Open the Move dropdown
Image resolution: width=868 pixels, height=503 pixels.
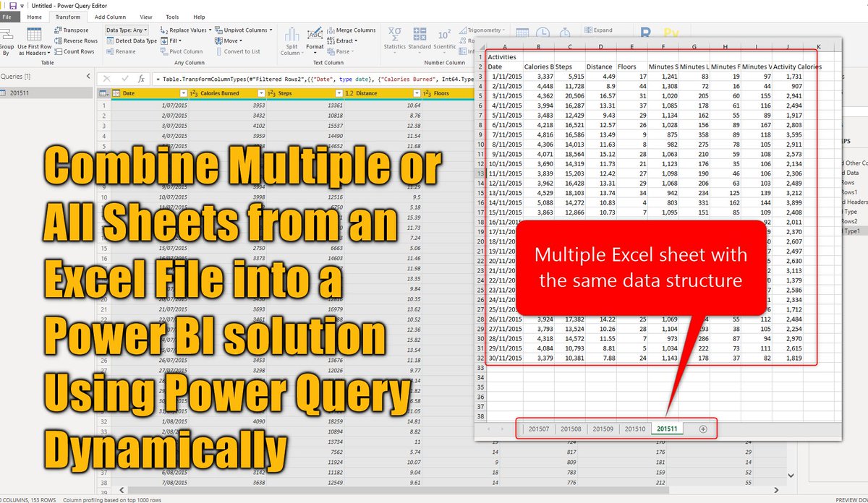229,41
